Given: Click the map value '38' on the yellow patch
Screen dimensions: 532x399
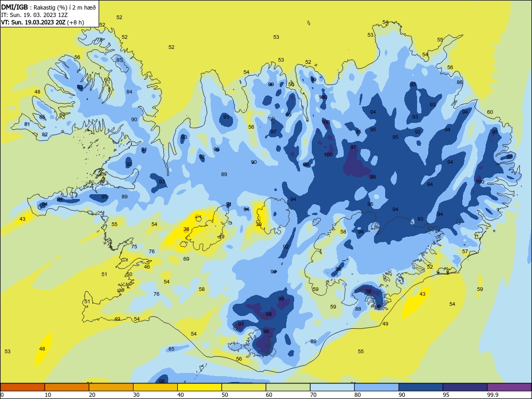Looking at the screenshot, I should point(186,229).
